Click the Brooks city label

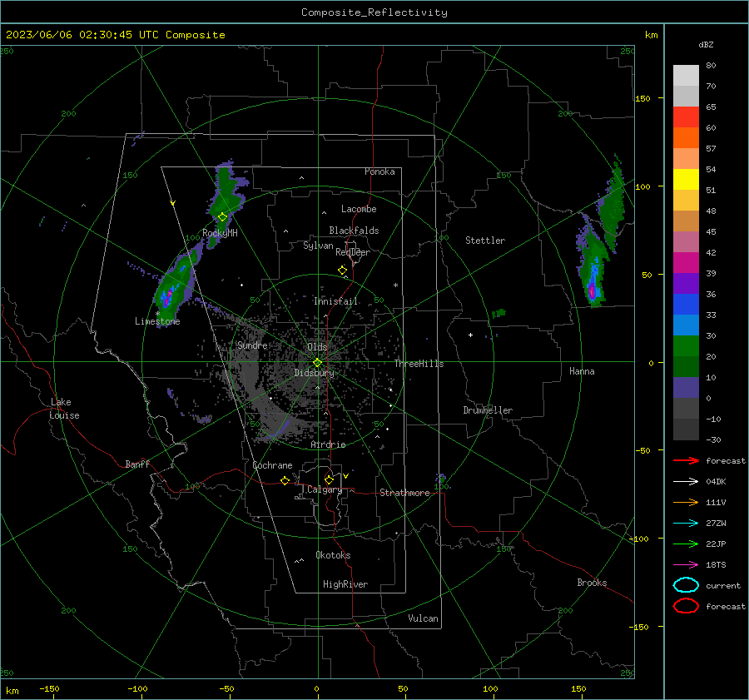pyautogui.click(x=592, y=583)
